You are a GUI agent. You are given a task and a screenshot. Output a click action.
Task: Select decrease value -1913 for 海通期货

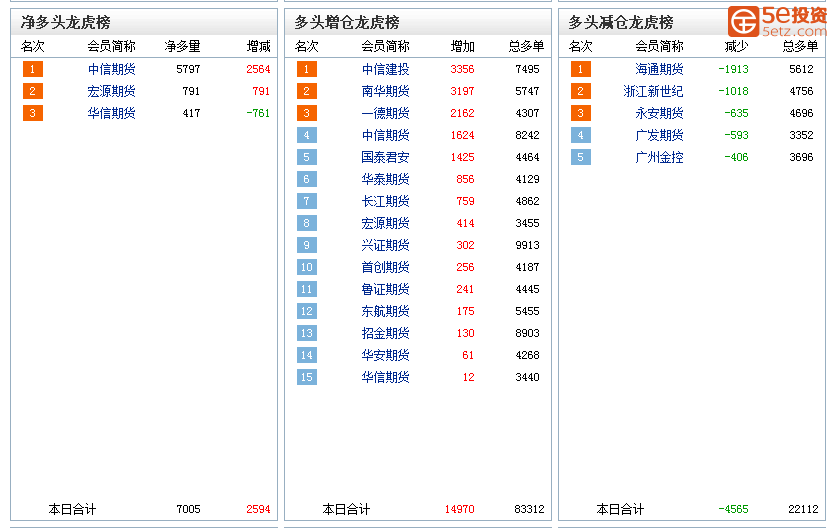coord(733,69)
